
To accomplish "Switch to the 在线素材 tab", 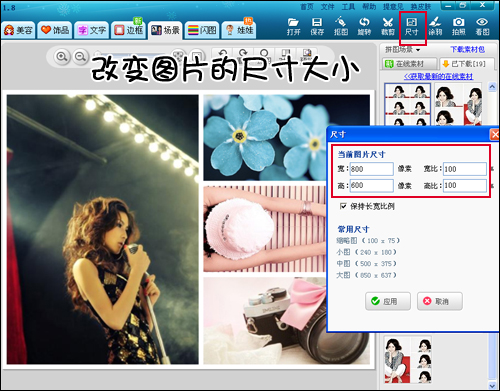I will (x=409, y=64).
